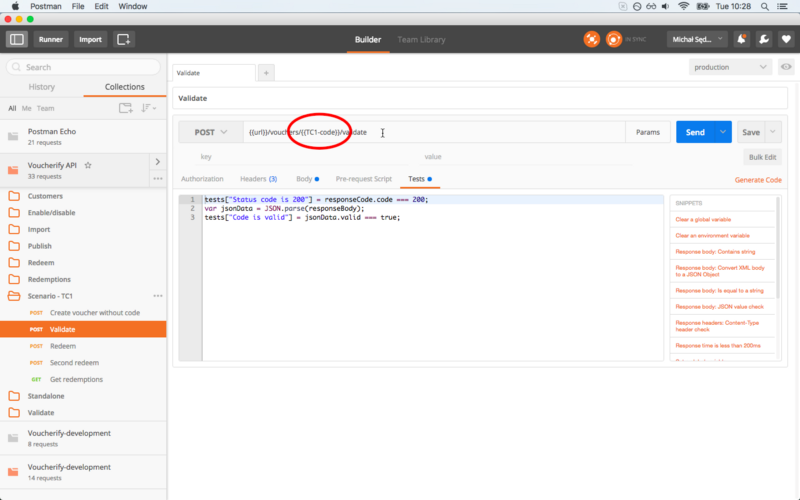
Task: Switch to Team Library tab
Action: (x=421, y=39)
